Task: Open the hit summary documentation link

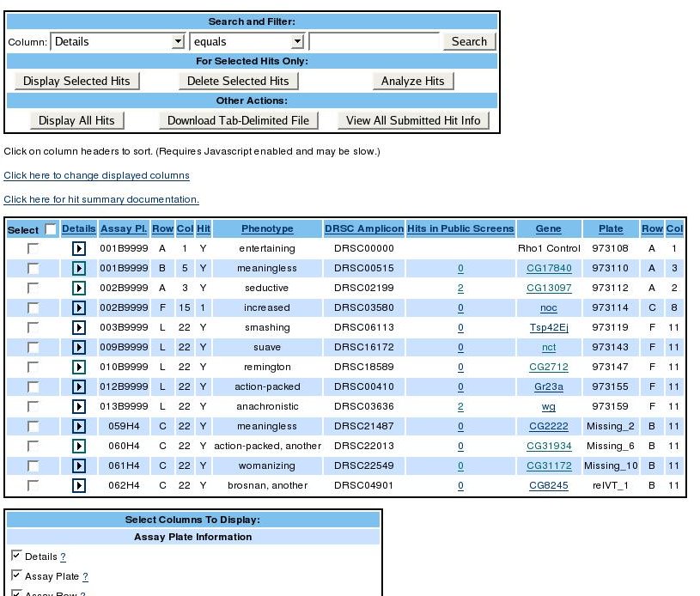Action: tap(101, 199)
